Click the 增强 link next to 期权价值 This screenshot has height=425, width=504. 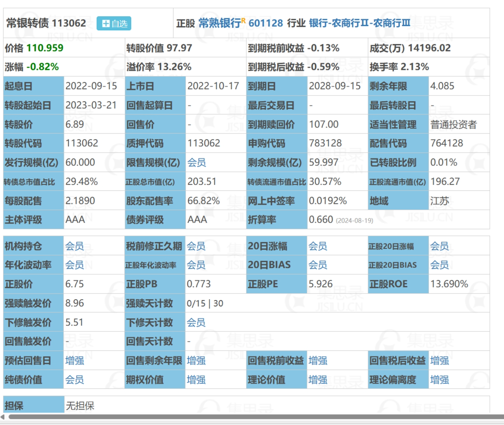196,380
